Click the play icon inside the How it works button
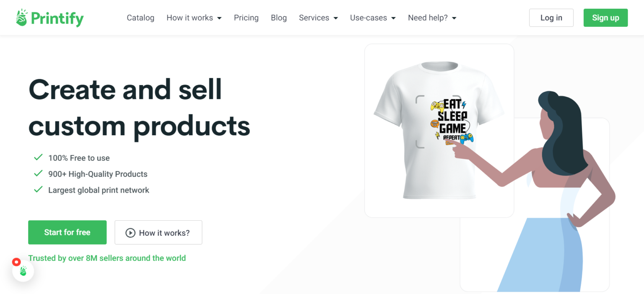The height and width of the screenshot is (294, 644). pos(130,232)
